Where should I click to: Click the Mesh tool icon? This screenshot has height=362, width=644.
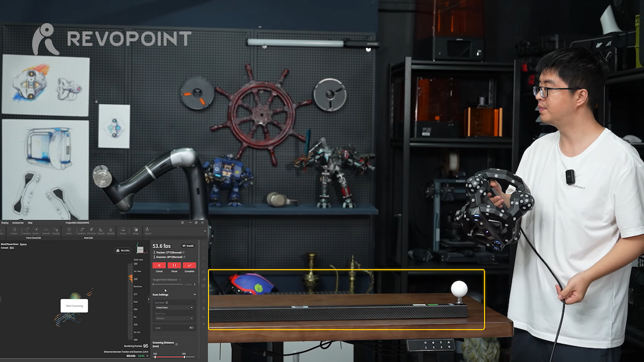(69, 231)
